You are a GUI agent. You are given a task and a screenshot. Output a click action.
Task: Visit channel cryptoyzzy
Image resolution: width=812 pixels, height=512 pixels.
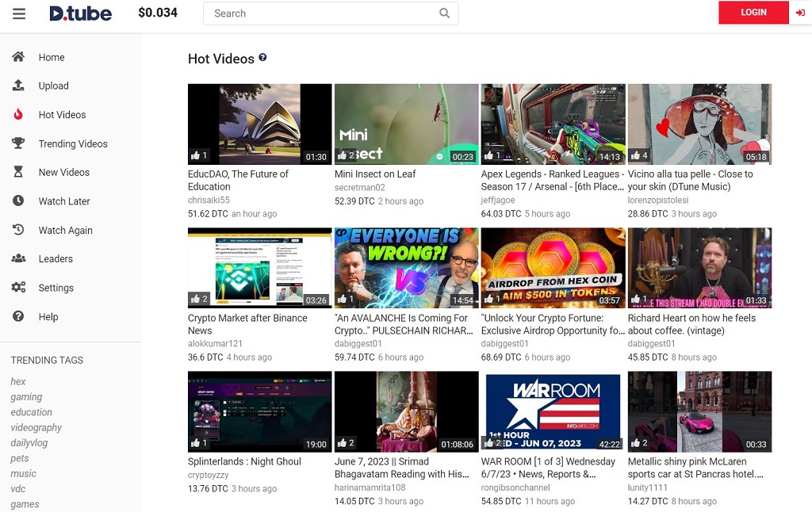209,475
